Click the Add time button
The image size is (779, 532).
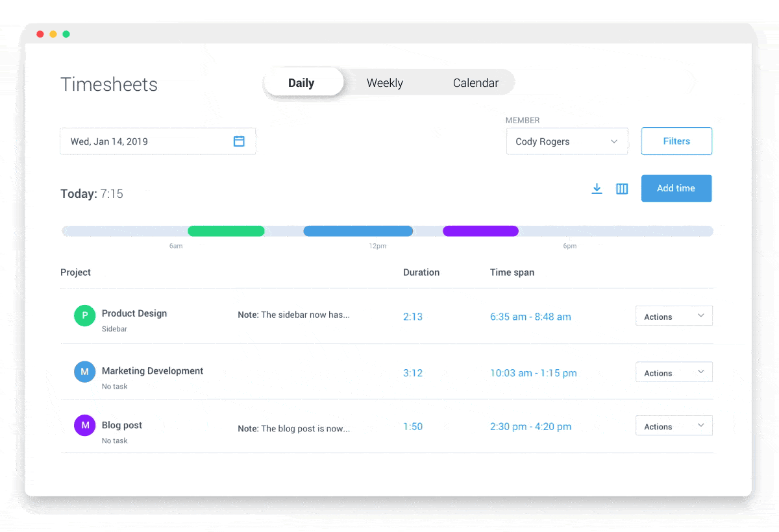click(676, 188)
